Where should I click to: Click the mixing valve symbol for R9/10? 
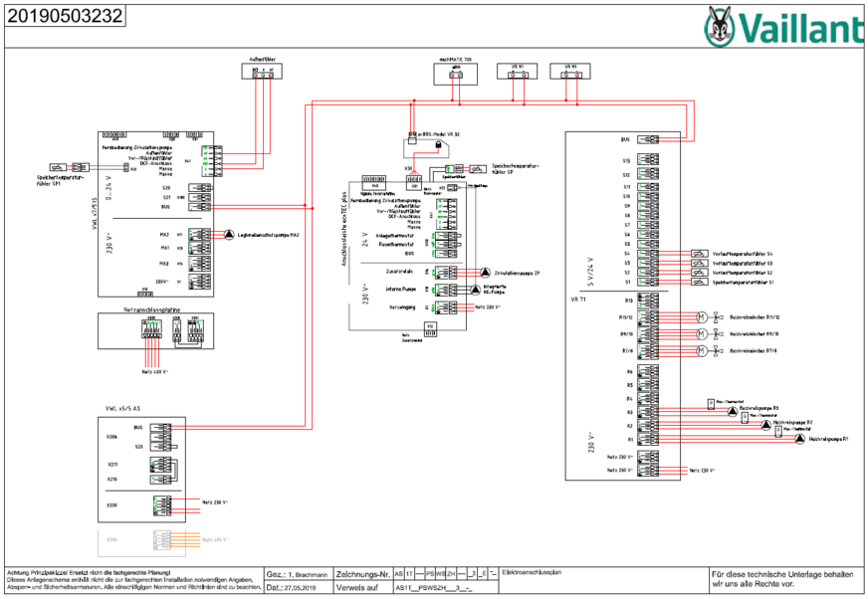pyautogui.click(x=718, y=333)
